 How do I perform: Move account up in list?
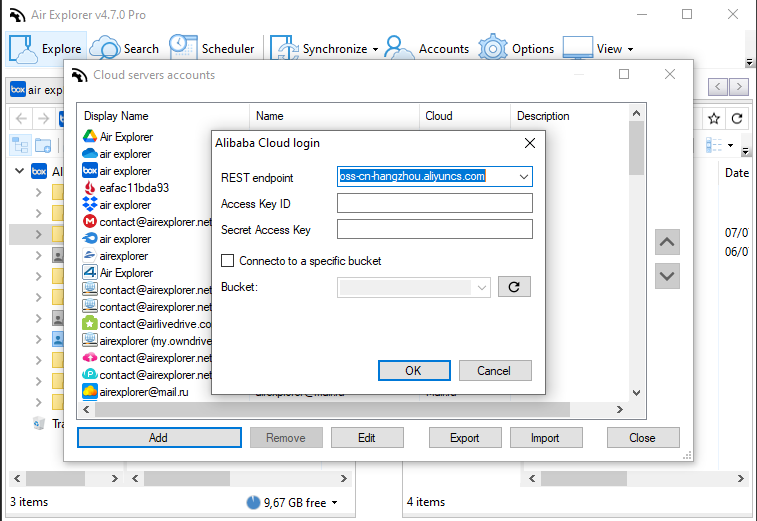pos(667,242)
